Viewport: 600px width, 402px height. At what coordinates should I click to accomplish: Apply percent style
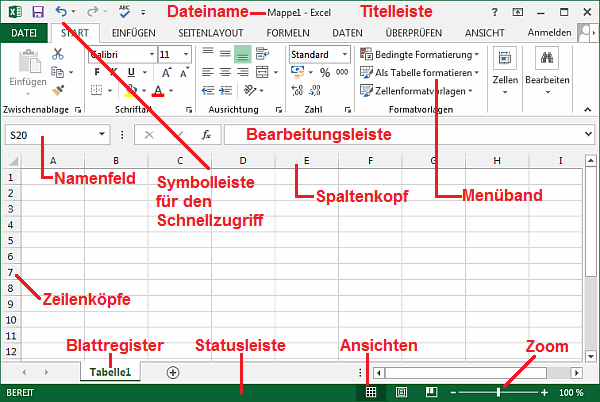(x=325, y=72)
